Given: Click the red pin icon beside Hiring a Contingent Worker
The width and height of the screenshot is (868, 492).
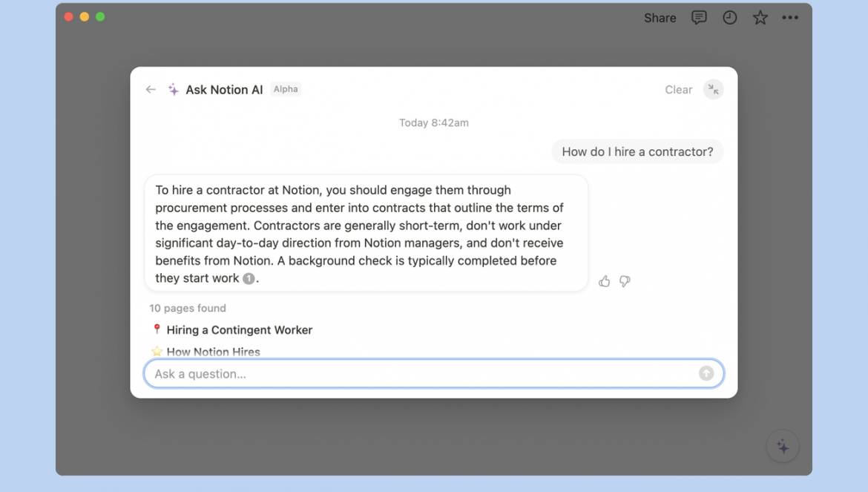Looking at the screenshot, I should tap(157, 329).
